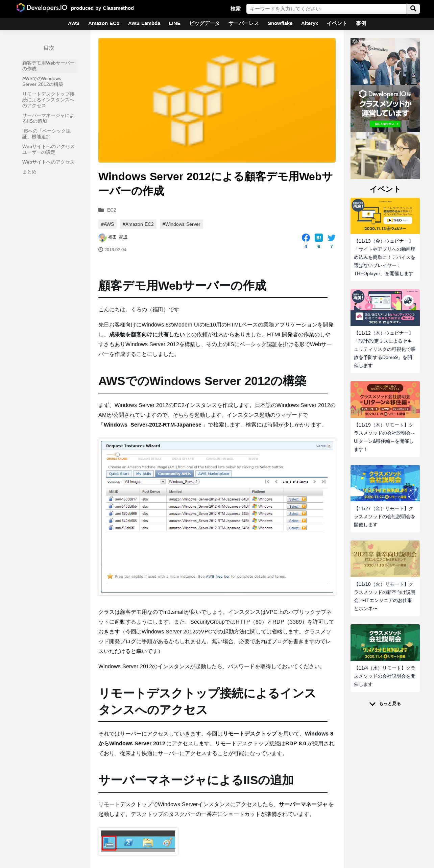Share article on Facebook icon

point(306,238)
